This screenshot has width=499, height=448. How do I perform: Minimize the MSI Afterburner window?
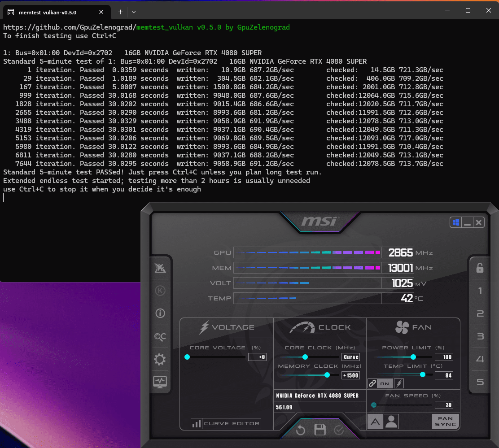click(467, 222)
